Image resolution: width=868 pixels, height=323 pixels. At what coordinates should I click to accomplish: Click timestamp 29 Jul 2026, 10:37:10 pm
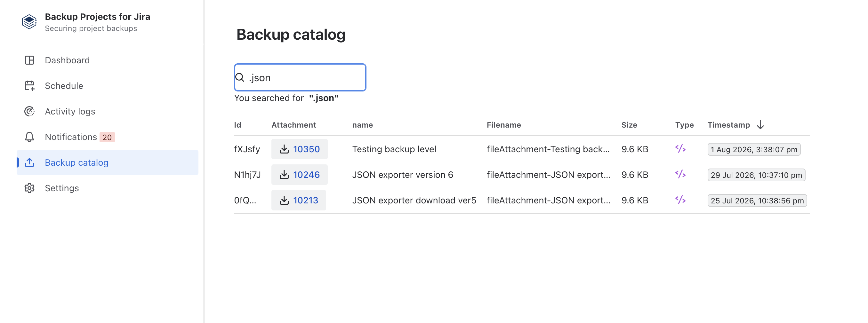(x=756, y=175)
